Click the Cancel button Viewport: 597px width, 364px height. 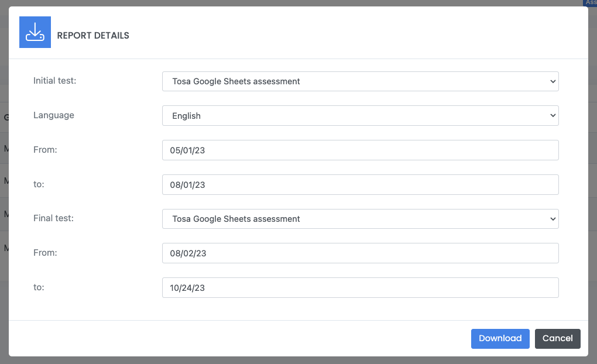pos(557,338)
